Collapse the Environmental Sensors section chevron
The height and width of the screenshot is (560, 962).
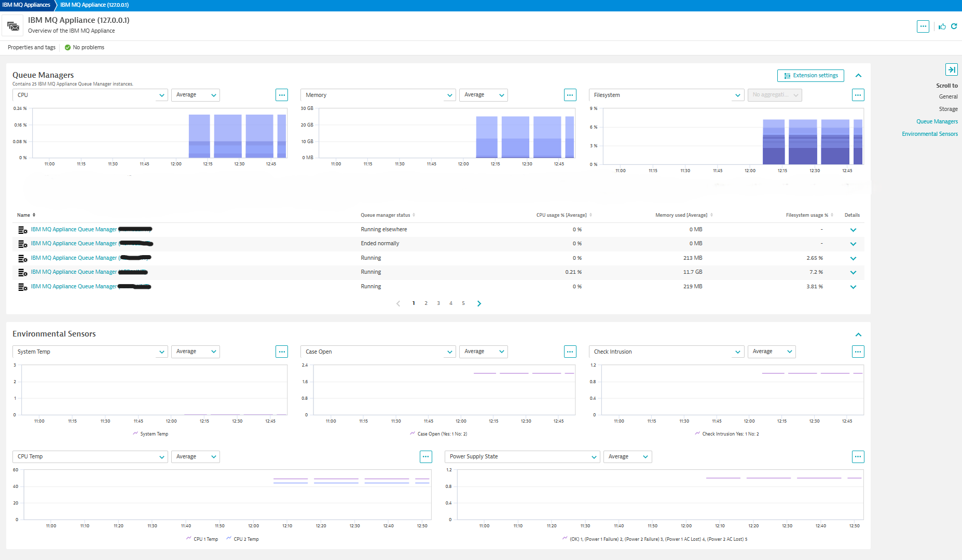click(x=859, y=334)
